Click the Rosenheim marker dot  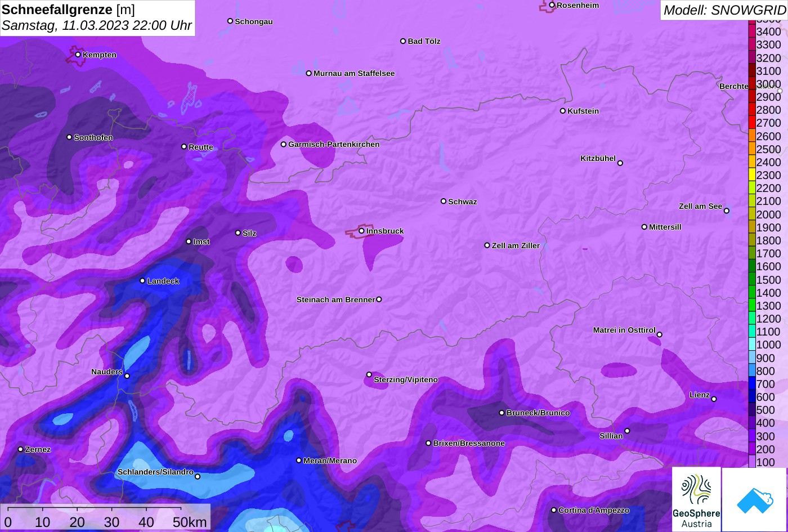pyautogui.click(x=552, y=5)
